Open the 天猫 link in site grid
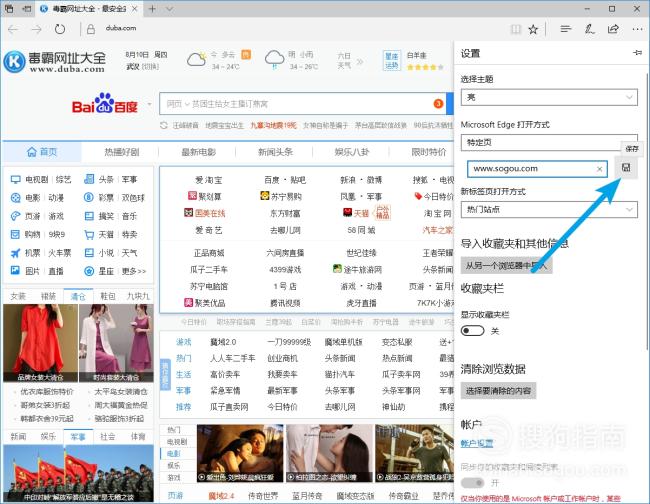Image resolution: width=650 pixels, height=504 pixels. point(361,213)
